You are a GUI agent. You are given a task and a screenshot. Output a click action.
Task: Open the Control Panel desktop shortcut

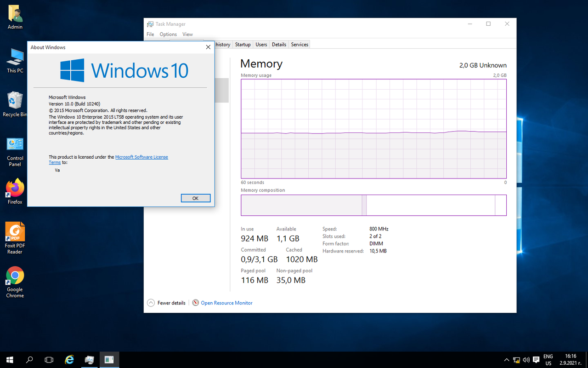coord(15,152)
